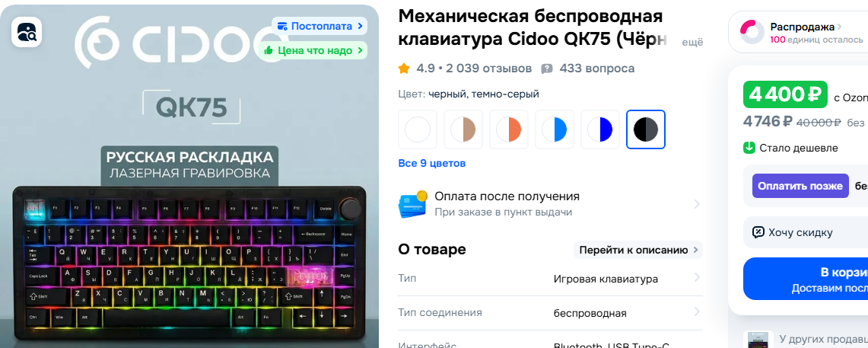Select the white and orange color option

pos(509,129)
